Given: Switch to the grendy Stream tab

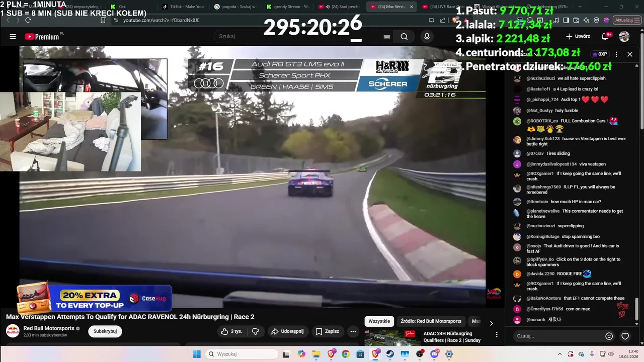Looking at the screenshot, I should (287, 7).
